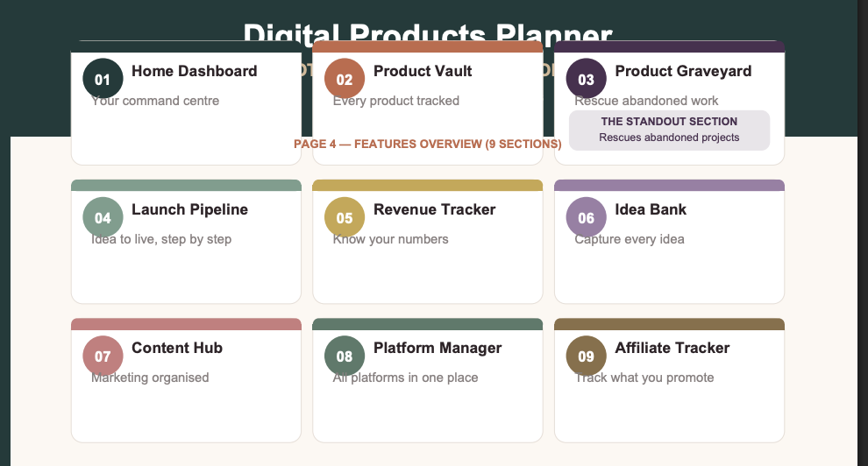Click the 08 Platform Manager circle badge
868x466 pixels.
click(345, 356)
